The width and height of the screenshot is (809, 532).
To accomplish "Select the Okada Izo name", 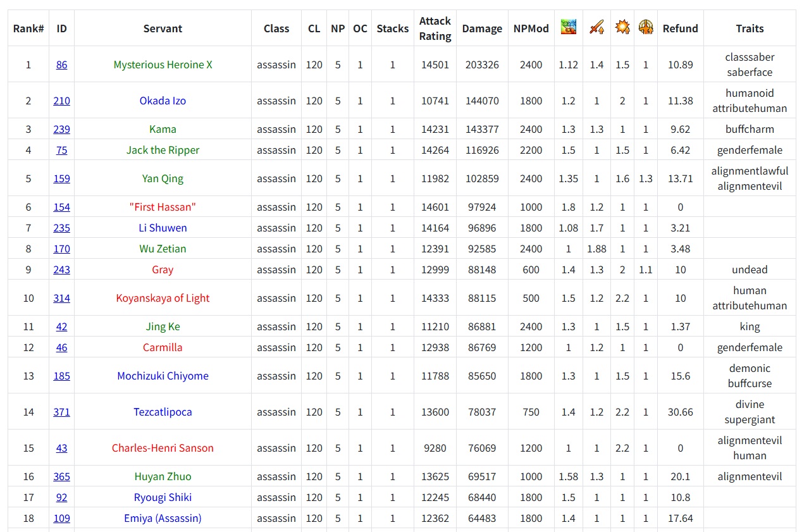I will [x=163, y=101].
